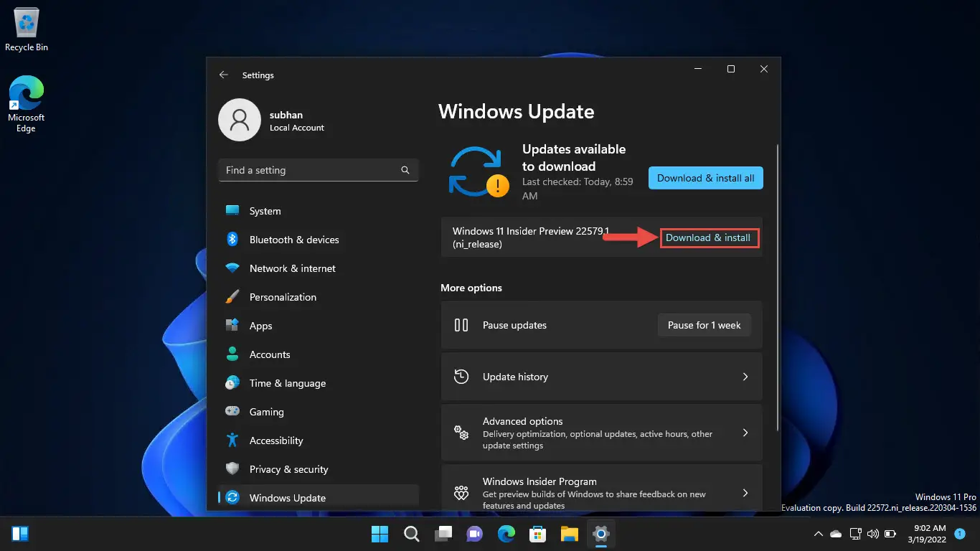Open Task View on the taskbar
Viewport: 980px width, 551px height.
pos(443,534)
